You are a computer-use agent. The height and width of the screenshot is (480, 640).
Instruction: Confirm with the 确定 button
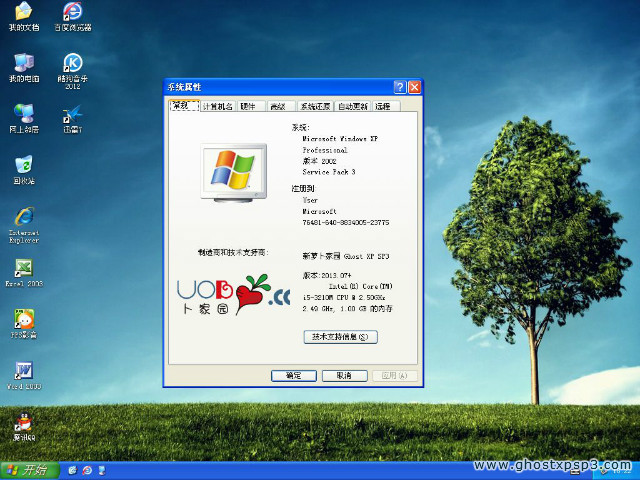click(x=294, y=376)
